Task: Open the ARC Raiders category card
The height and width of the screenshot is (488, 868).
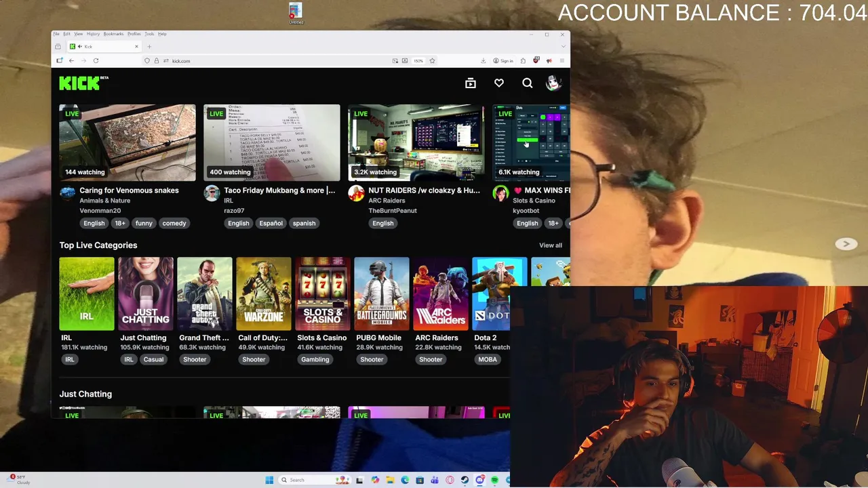Action: pos(441,293)
